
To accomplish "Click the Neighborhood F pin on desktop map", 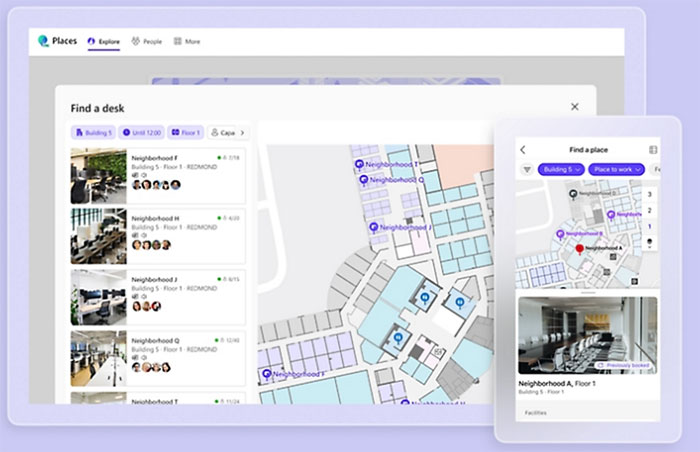I will (267, 374).
